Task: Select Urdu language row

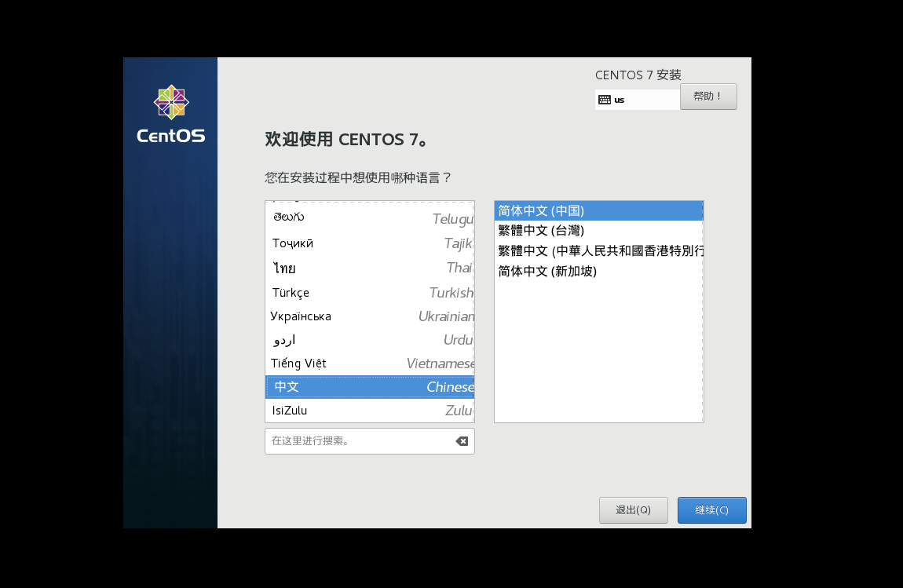Action: click(370, 340)
